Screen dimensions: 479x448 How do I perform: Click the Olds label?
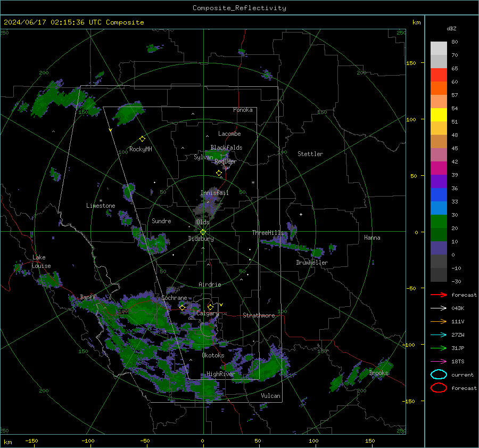point(203,222)
